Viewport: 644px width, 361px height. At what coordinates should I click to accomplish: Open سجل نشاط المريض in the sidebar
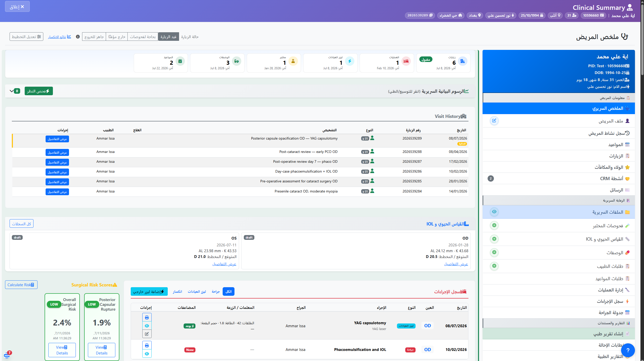559,133
